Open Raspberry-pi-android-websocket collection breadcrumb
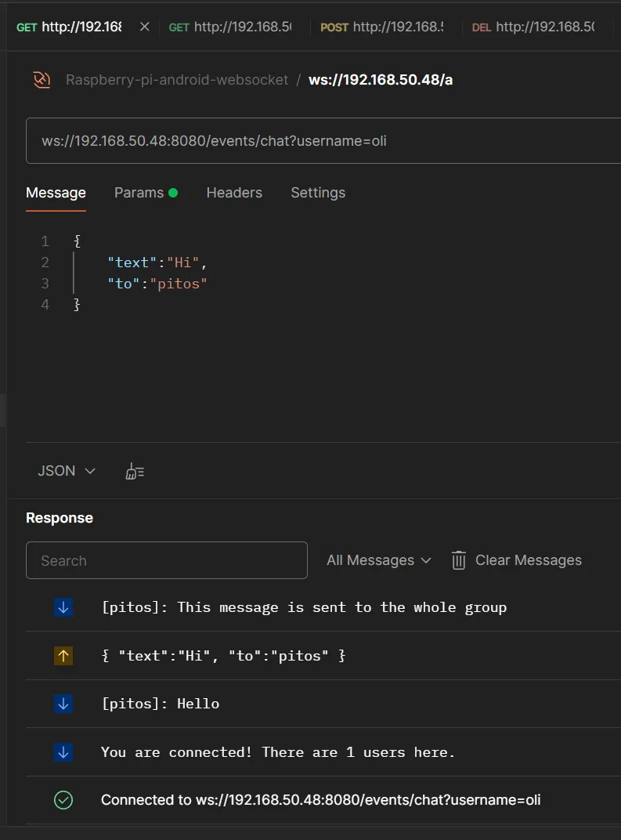The image size is (621, 840). point(177,80)
